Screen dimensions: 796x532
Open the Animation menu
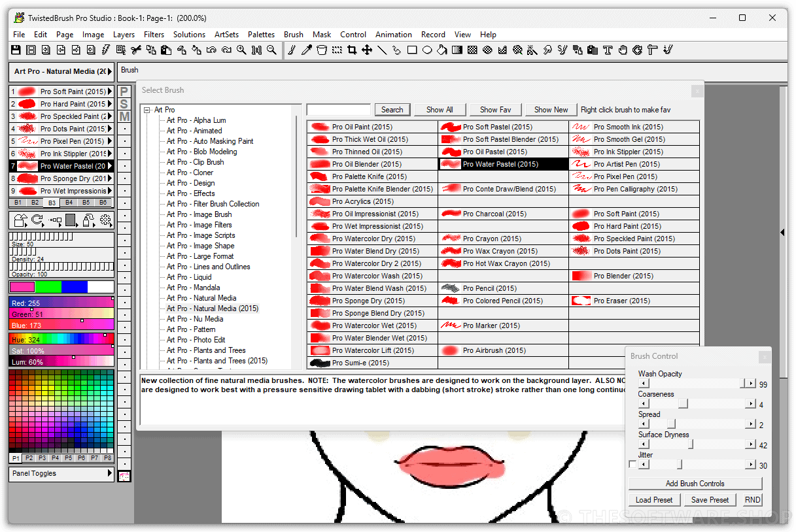point(393,35)
